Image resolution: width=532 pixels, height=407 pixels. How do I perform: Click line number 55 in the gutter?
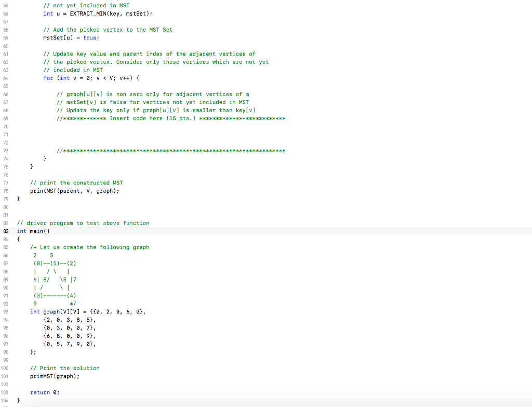click(6, 5)
